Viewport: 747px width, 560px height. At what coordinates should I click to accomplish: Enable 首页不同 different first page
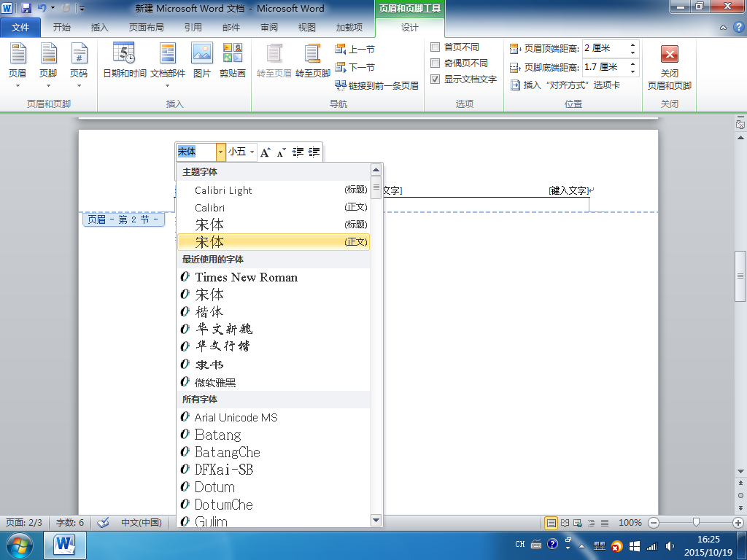(455, 47)
